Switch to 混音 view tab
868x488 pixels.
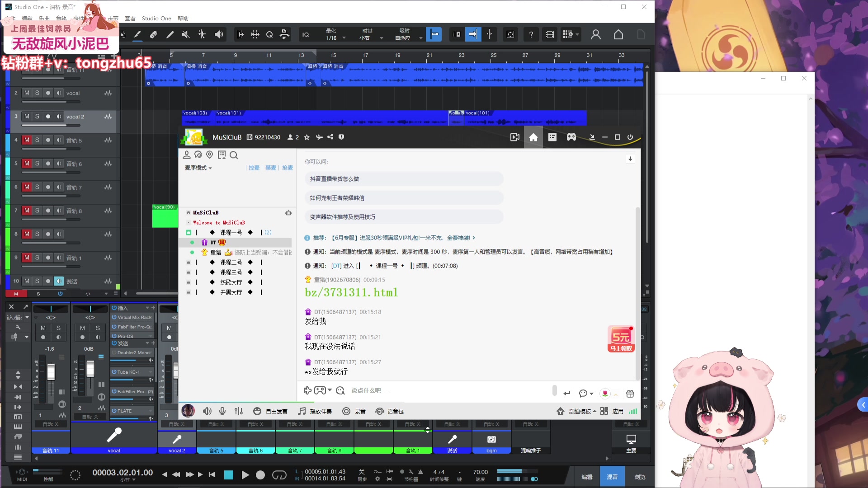612,477
